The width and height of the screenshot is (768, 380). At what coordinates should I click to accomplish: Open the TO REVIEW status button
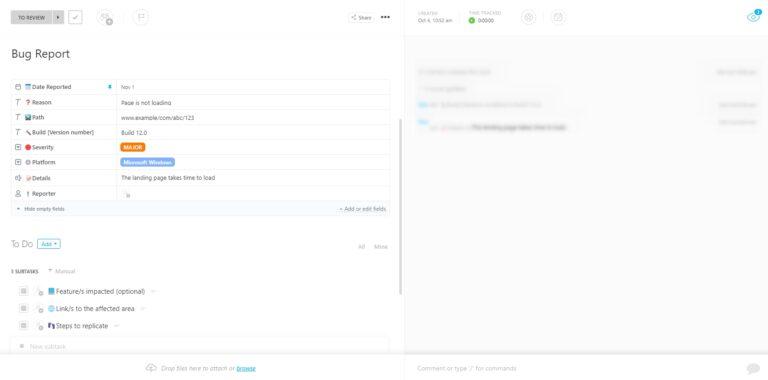31,18
